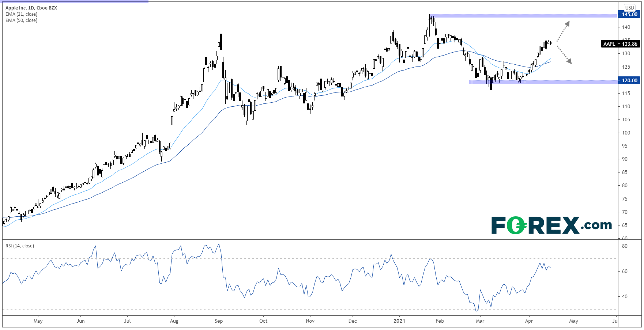Image resolution: width=644 pixels, height=330 pixels.
Task: Click the Dec label on the time axis
Action: point(353,321)
